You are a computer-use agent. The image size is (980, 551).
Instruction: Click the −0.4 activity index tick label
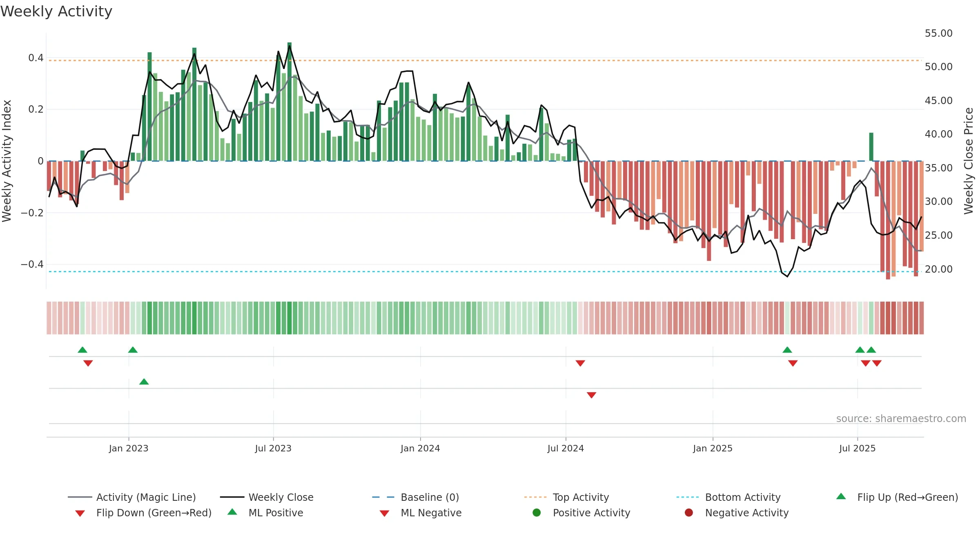(32, 264)
